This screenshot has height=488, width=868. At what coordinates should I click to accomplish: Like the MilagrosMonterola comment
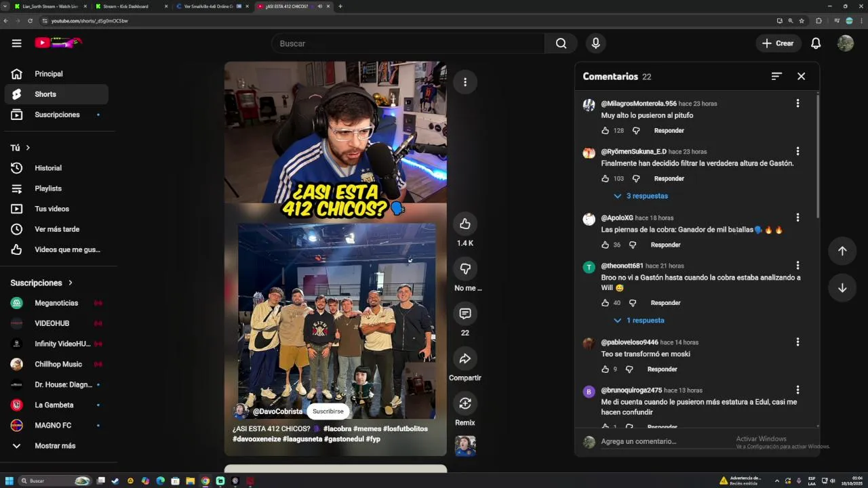[x=605, y=131]
